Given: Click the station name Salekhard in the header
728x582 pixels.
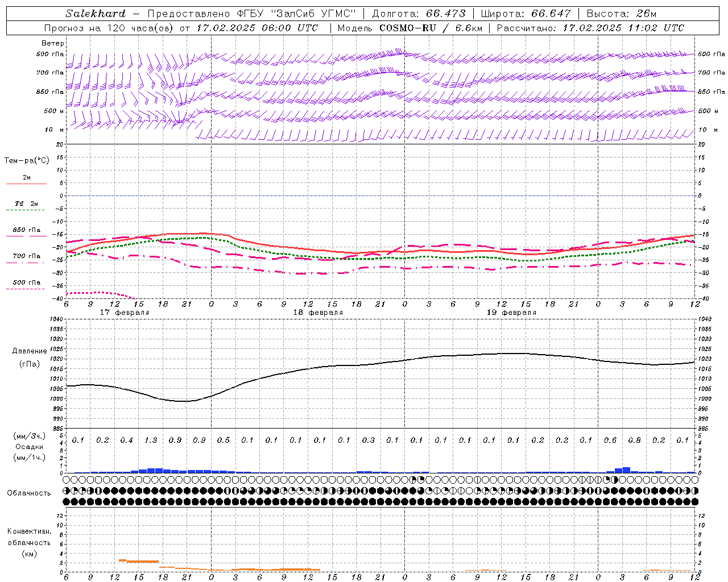Looking at the screenshot, I should [96, 14].
